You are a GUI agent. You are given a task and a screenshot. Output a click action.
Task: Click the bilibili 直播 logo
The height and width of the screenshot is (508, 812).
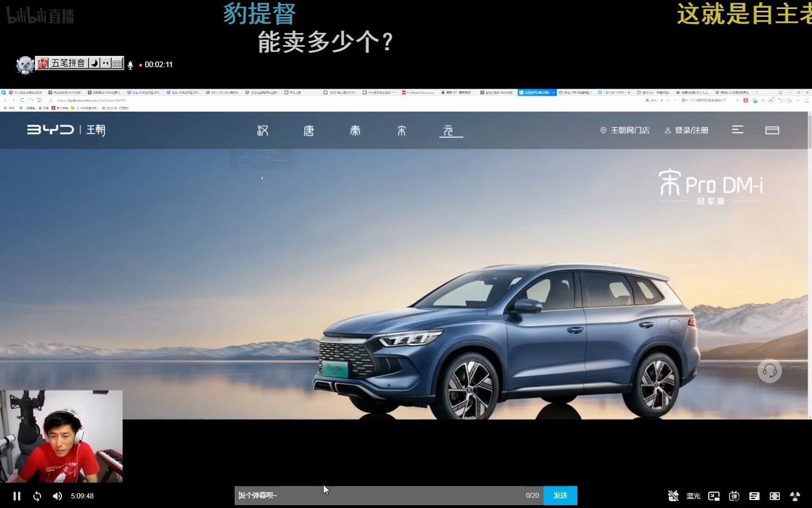[40, 16]
